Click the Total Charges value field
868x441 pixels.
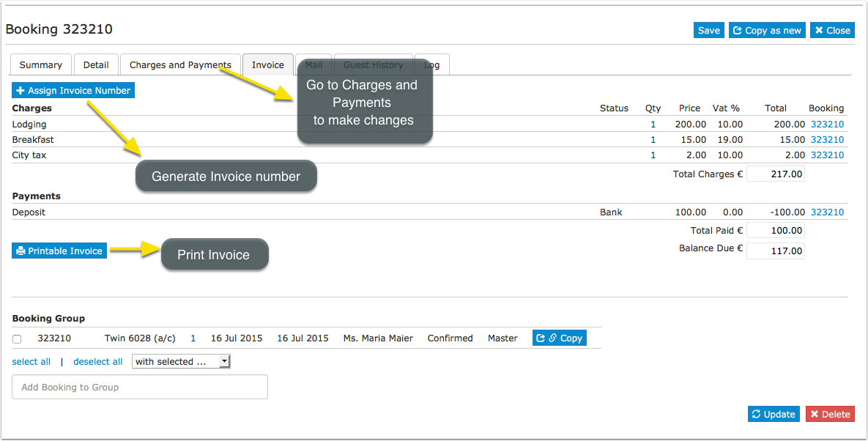pyautogui.click(x=776, y=174)
